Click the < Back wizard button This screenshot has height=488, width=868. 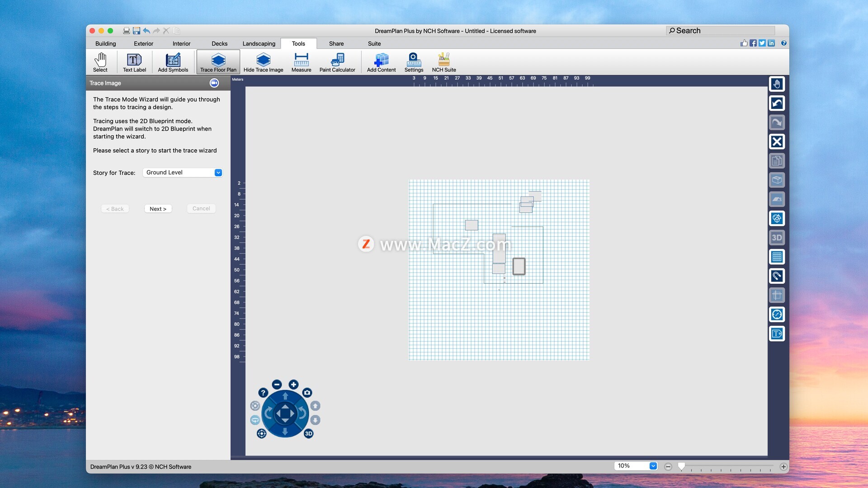pos(115,209)
